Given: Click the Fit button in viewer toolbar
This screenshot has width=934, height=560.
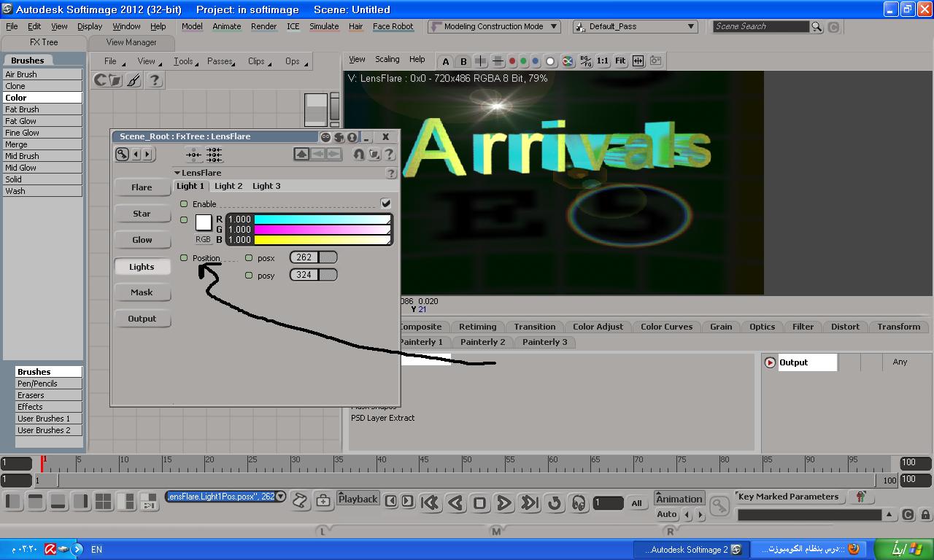Looking at the screenshot, I should click(620, 61).
